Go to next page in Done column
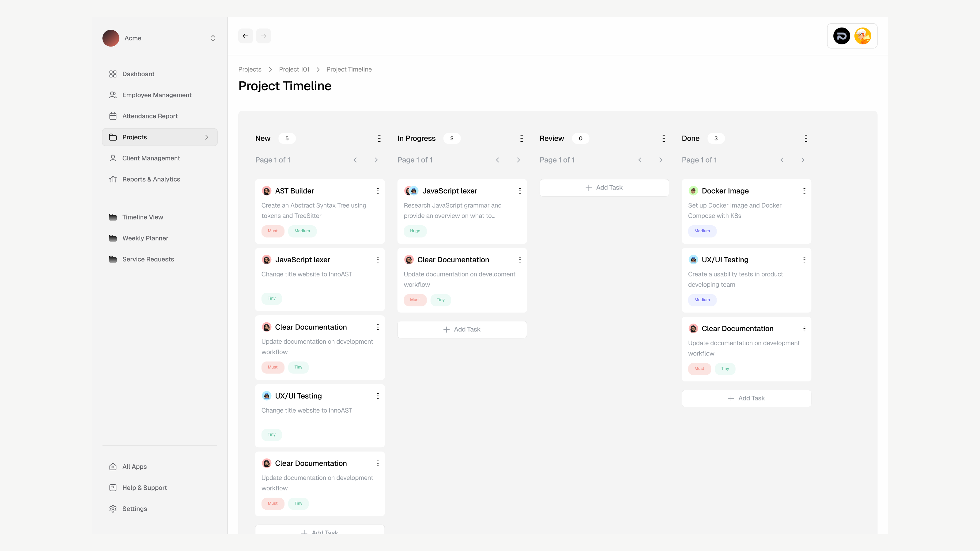Viewport: 980px width, 551px height. (x=802, y=160)
